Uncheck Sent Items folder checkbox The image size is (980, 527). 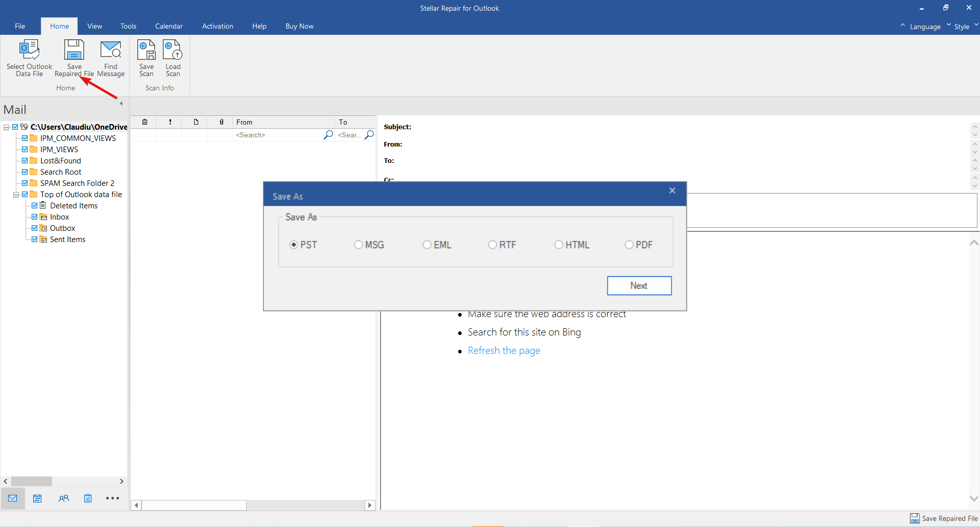pos(34,239)
